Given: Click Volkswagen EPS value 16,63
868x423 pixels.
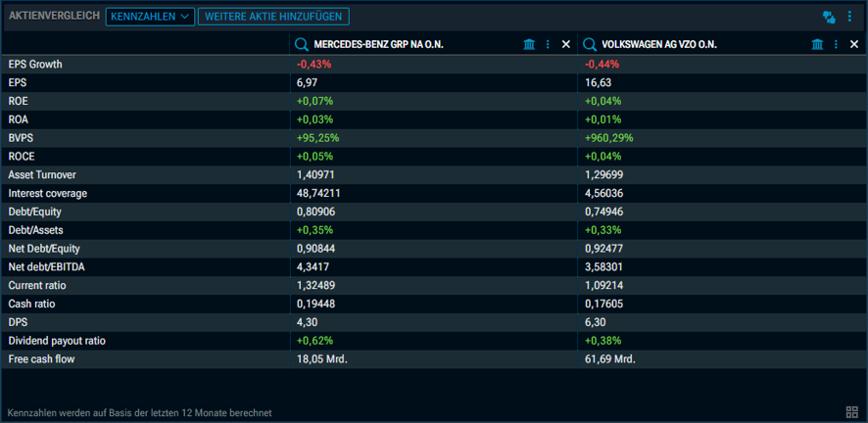Looking at the screenshot, I should (599, 83).
